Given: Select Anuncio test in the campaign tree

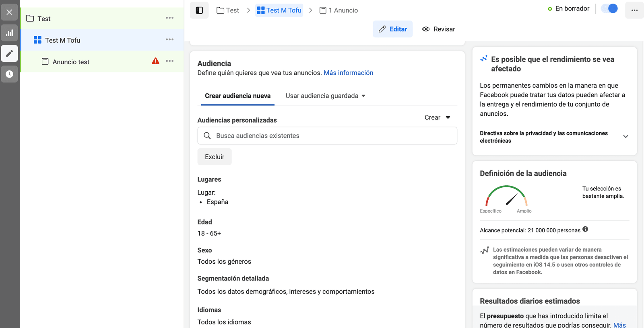Looking at the screenshot, I should coord(71,62).
